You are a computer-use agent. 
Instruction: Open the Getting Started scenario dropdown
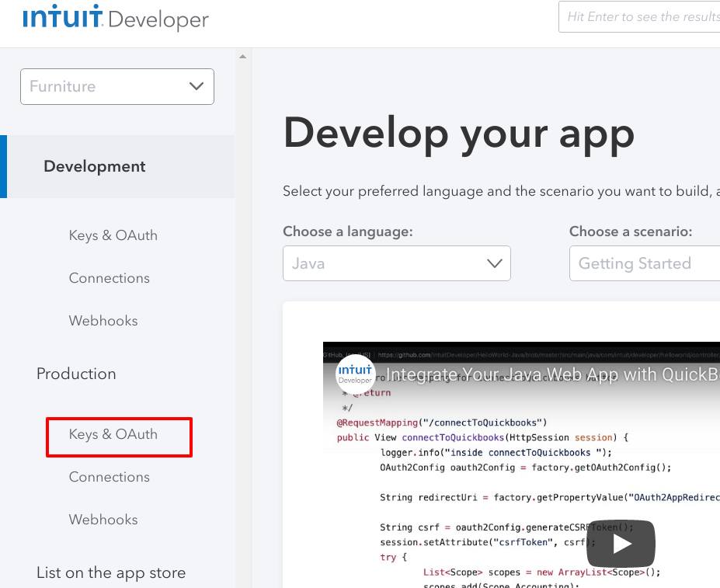(645, 263)
